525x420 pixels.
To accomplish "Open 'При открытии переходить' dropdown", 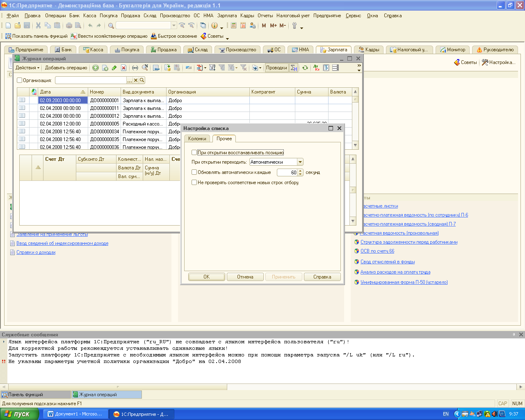I will pos(300,162).
